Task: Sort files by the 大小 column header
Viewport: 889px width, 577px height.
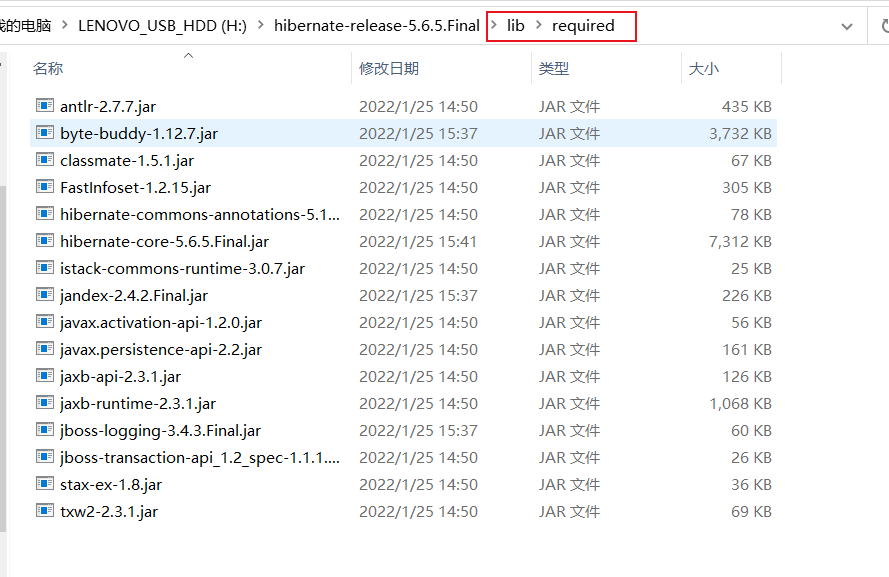Action: point(704,69)
